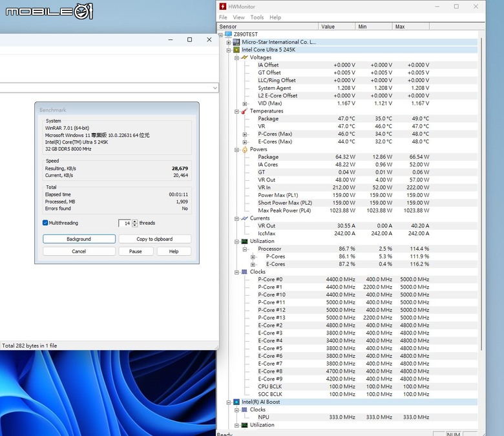Click the Temperatures thermometer icon

(x=244, y=111)
